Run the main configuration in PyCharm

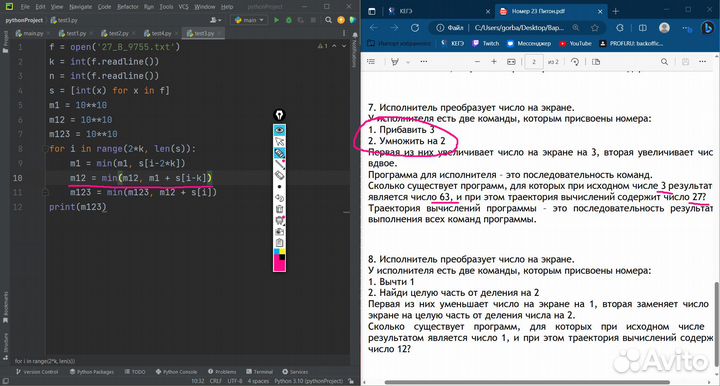(276, 20)
